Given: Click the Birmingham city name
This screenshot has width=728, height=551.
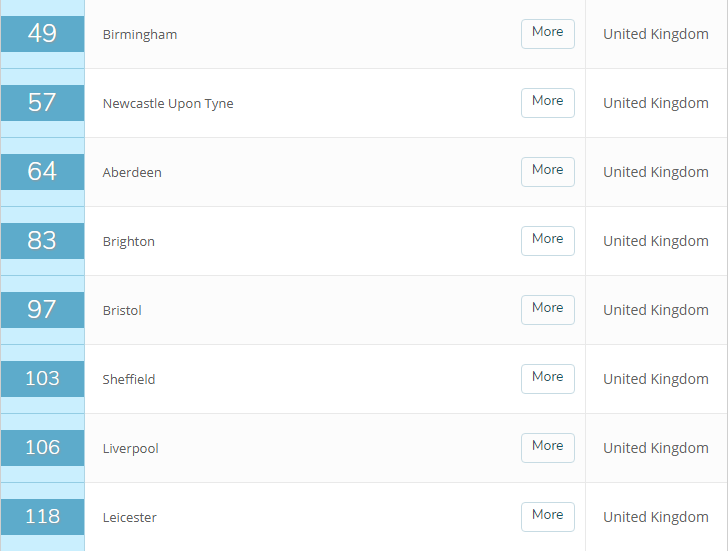Looking at the screenshot, I should pos(140,35).
